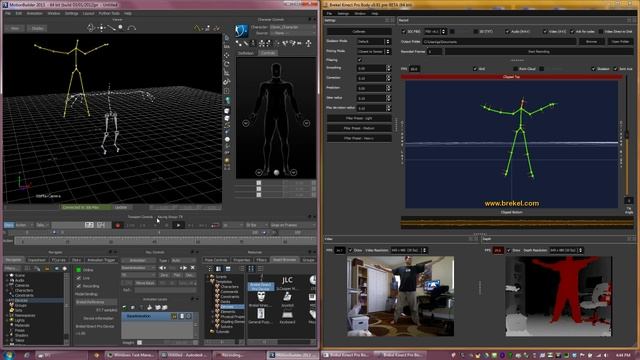Screen dimensions: 640x360
Task: Expand the Characters node in Navigator tree
Action: (x=7, y=290)
